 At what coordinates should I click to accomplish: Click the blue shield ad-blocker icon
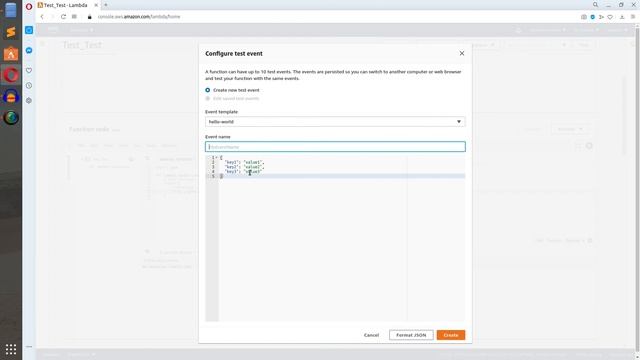(593, 17)
